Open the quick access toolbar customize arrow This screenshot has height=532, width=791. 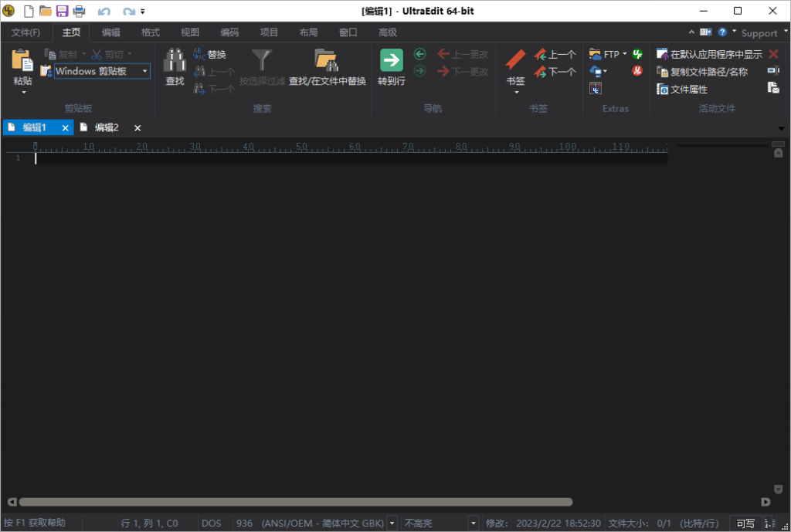143,11
